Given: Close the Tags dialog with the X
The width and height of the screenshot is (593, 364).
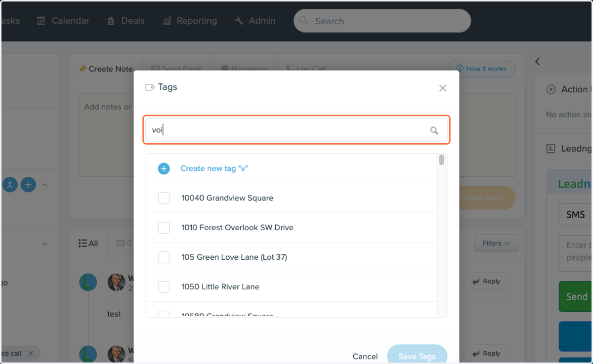Looking at the screenshot, I should (x=443, y=88).
